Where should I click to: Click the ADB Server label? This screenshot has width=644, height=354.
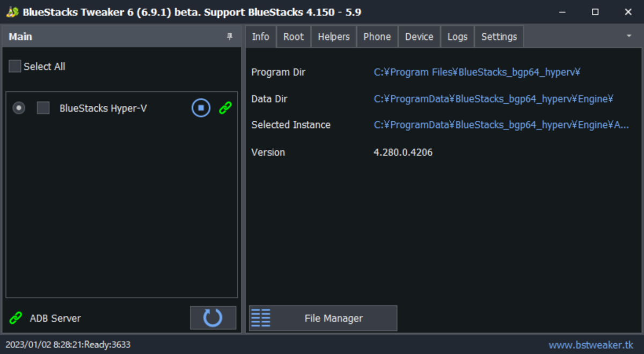coord(55,318)
